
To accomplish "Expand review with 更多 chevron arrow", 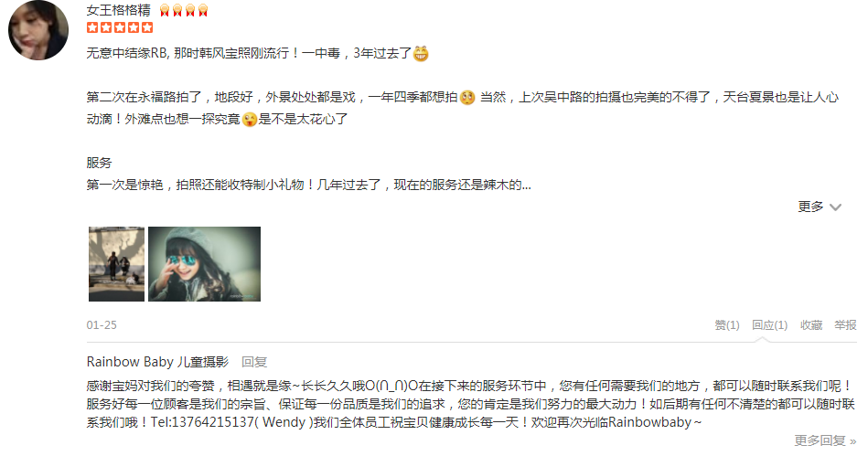I will (835, 207).
